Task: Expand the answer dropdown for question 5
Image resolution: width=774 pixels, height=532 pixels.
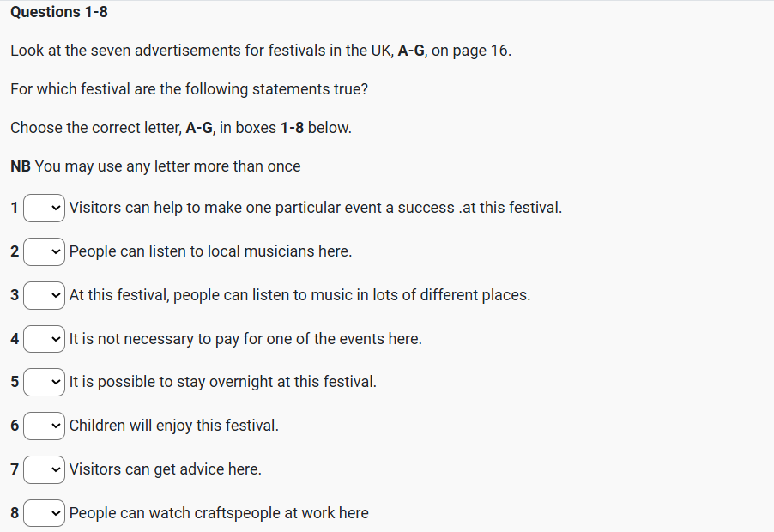Action: (x=45, y=382)
